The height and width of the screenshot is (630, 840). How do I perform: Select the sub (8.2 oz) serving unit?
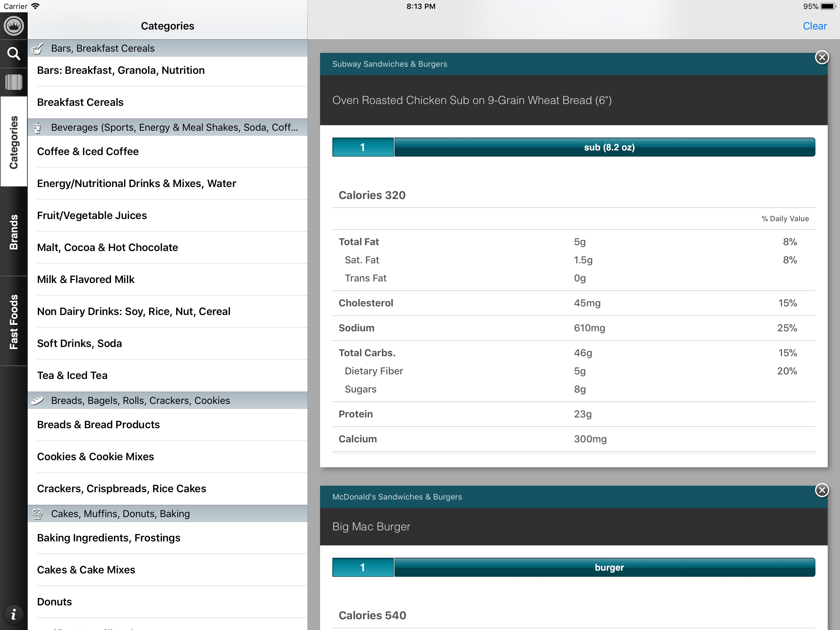tap(604, 147)
